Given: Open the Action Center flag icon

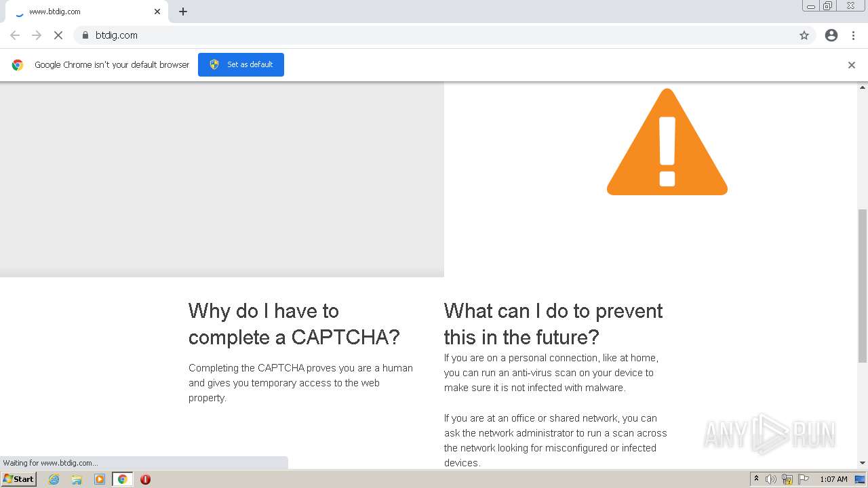Looking at the screenshot, I should click(804, 479).
